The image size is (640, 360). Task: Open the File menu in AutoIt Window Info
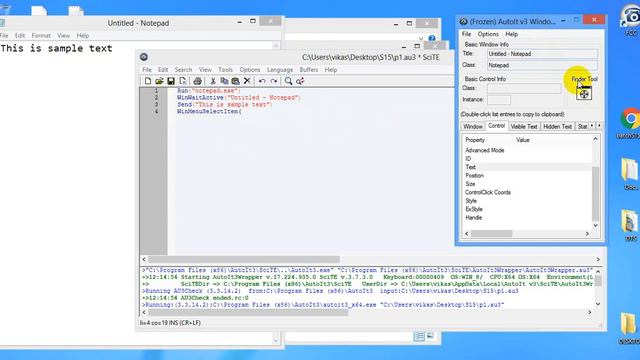[467, 34]
